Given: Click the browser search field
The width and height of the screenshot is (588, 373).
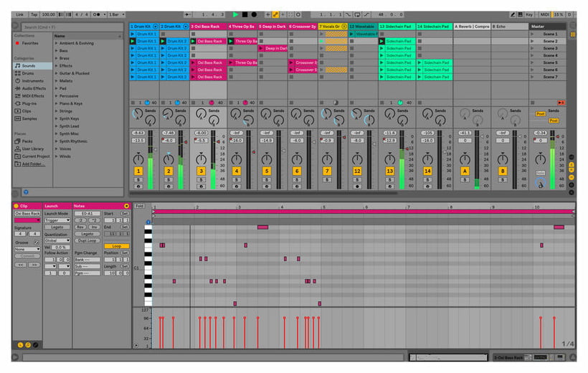Looking at the screenshot, I should [72, 27].
